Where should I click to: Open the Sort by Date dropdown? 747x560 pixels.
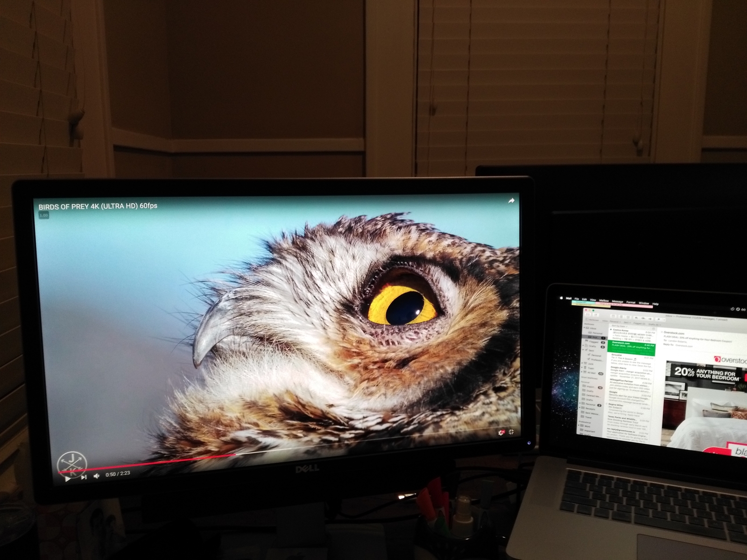620,326
